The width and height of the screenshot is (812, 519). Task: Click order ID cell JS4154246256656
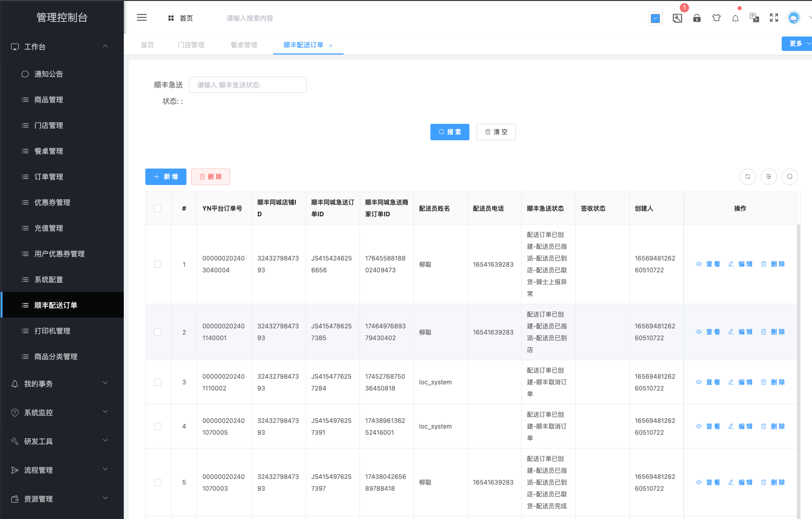click(x=332, y=264)
